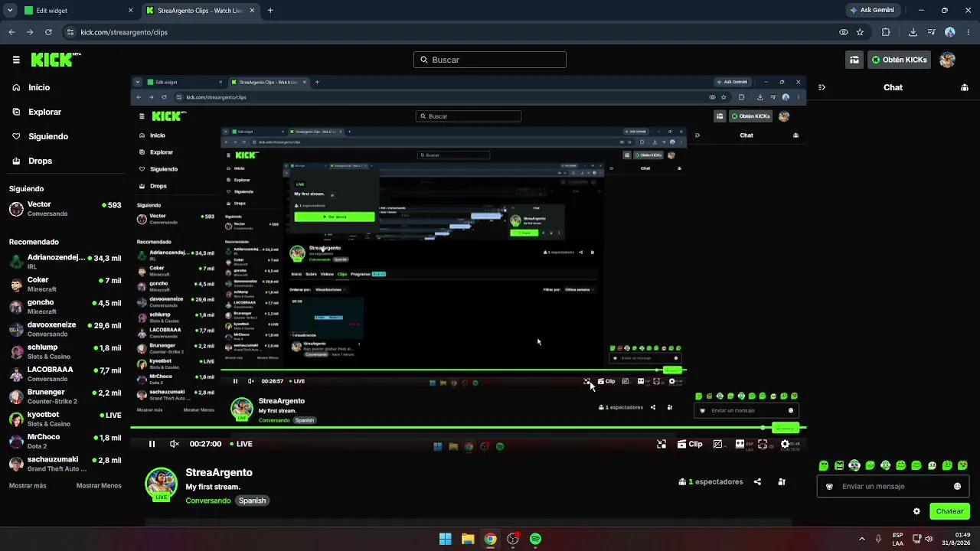The image size is (980, 551).
Task: Click the Buscar search box
Action: point(490,60)
